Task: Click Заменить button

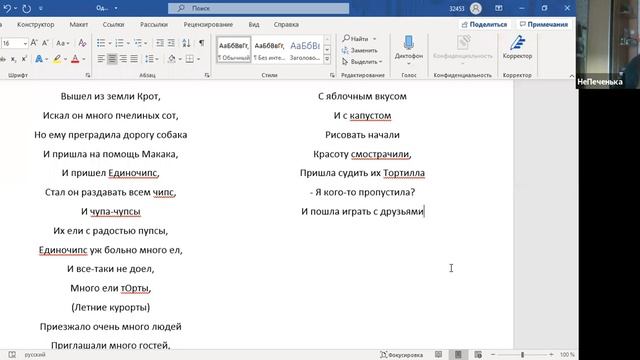Action: (360, 50)
